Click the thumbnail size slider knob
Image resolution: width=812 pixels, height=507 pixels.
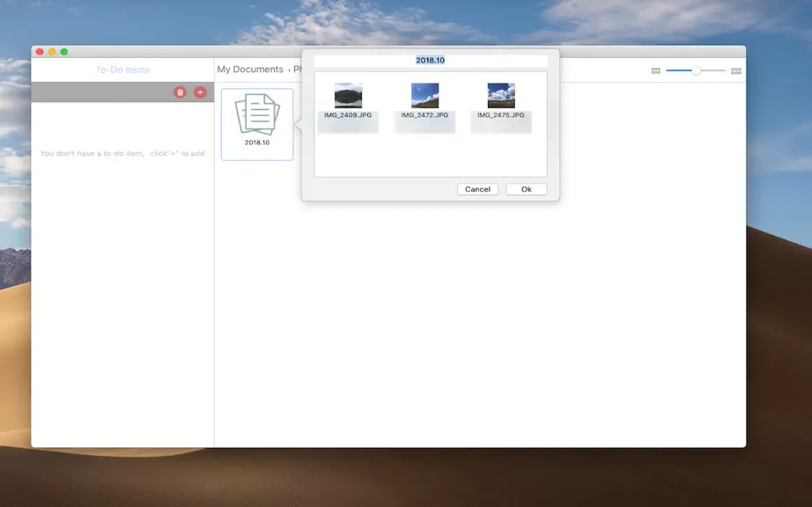(x=697, y=70)
